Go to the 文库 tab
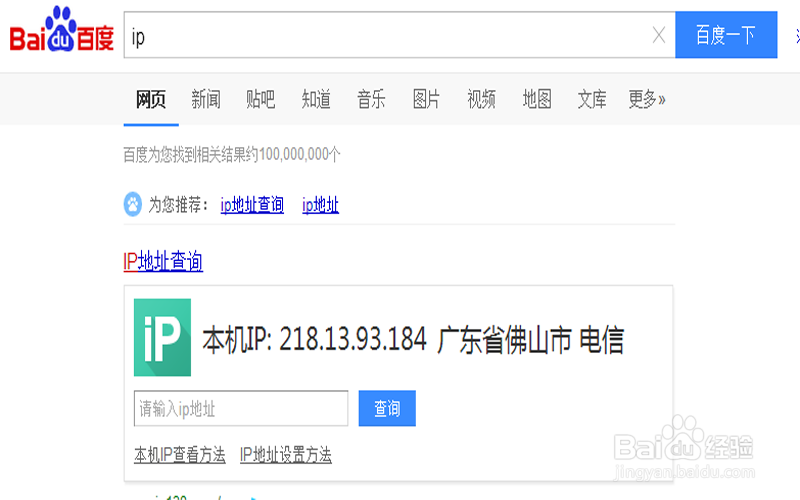Image resolution: width=800 pixels, height=500 pixels. (592, 99)
